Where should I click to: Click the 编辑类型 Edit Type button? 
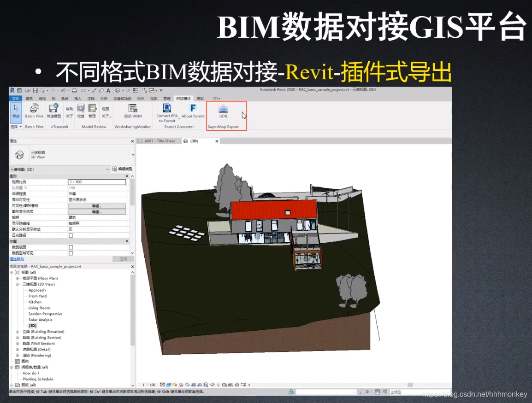tap(122, 169)
